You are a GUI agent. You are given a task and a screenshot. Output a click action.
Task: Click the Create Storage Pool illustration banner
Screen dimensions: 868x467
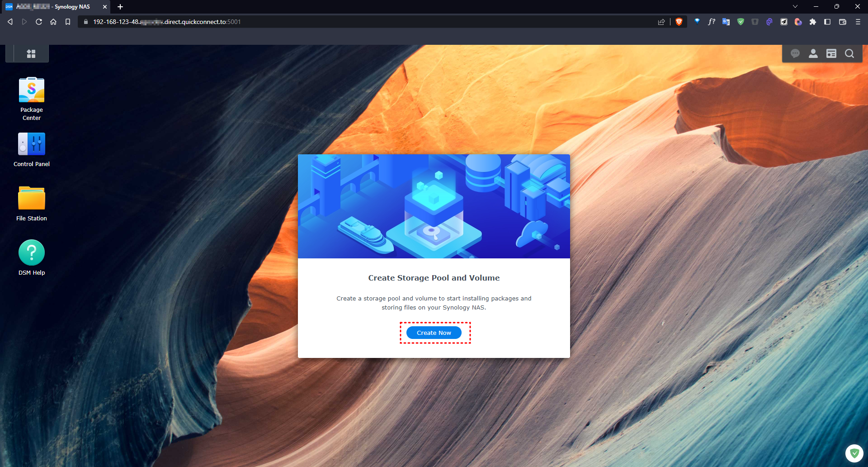click(434, 206)
